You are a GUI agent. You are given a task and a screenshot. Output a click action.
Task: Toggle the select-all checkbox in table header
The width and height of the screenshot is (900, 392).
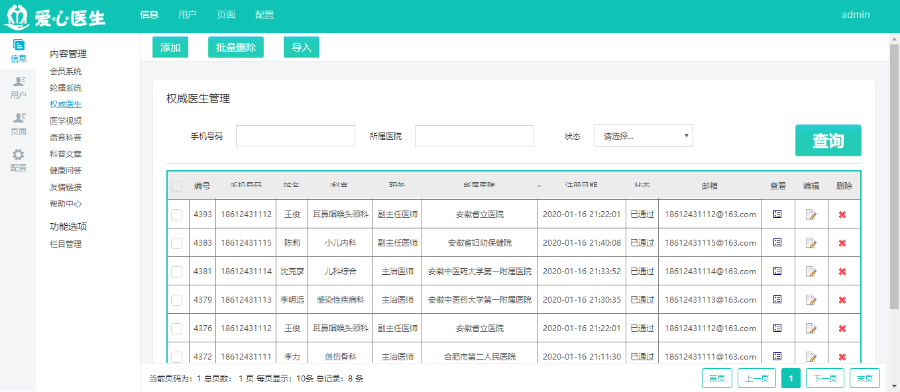click(177, 186)
